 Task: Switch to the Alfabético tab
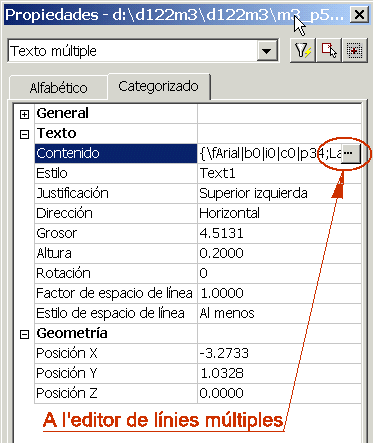(58, 88)
